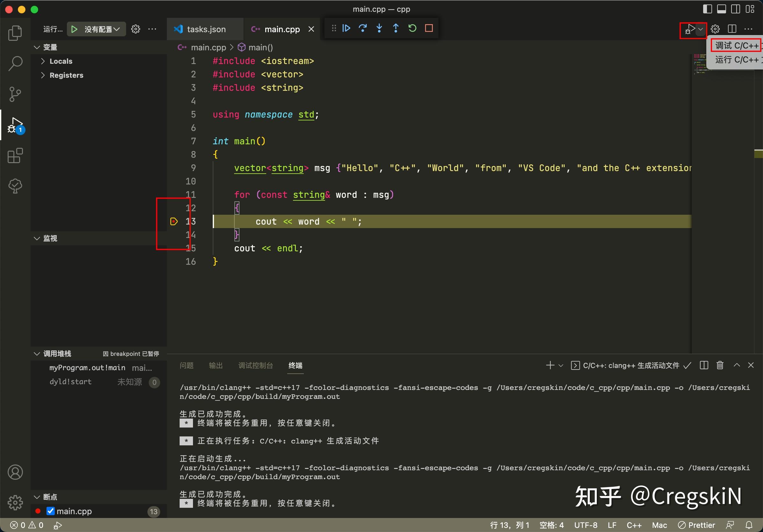Click the Debug C/C++ file play button
763x532 pixels.
pyautogui.click(x=689, y=29)
